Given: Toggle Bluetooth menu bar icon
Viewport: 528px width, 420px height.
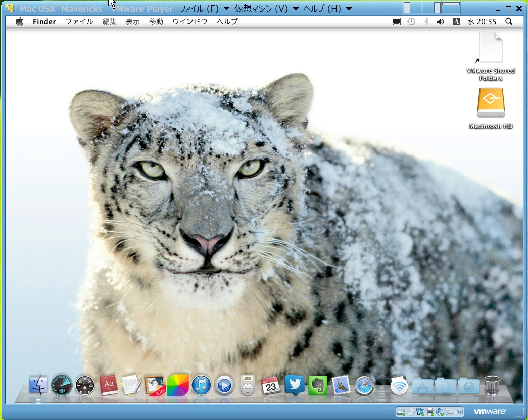Looking at the screenshot, I should 426,22.
